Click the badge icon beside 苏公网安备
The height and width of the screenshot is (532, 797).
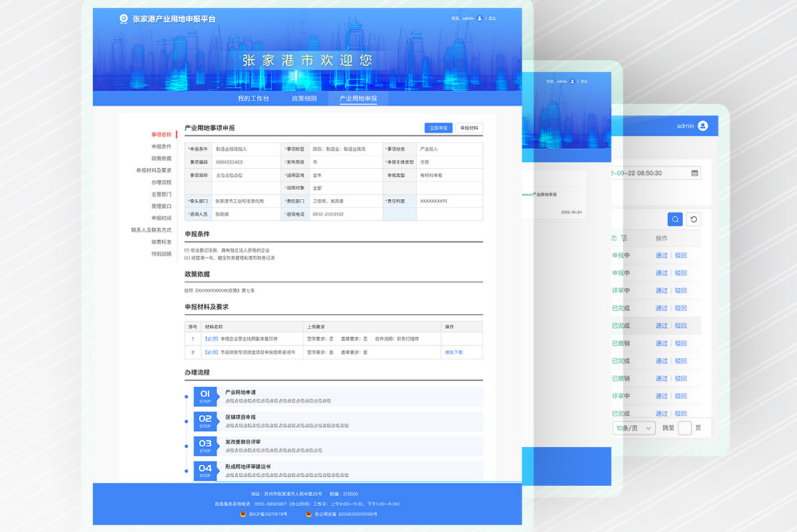tap(309, 514)
